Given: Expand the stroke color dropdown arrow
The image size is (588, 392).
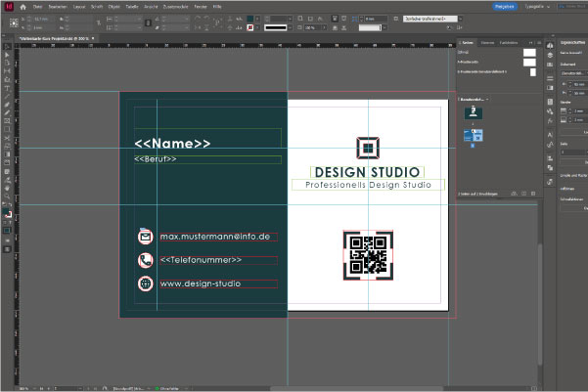Looking at the screenshot, I should pos(257,27).
